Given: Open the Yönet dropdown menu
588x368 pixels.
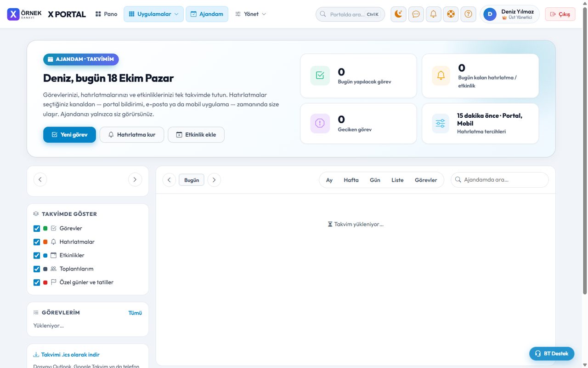Looking at the screenshot, I should [x=251, y=14].
